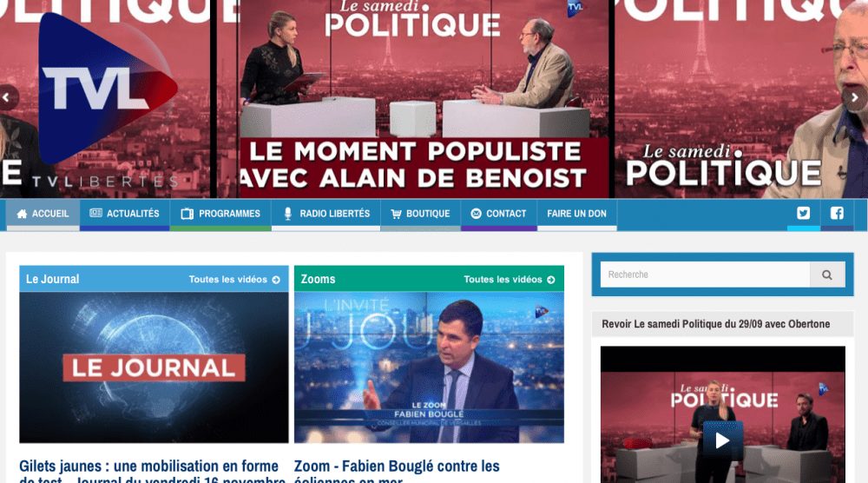Screen dimensions: 868x483
Task: Open the Actualités menu item
Action: point(124,214)
